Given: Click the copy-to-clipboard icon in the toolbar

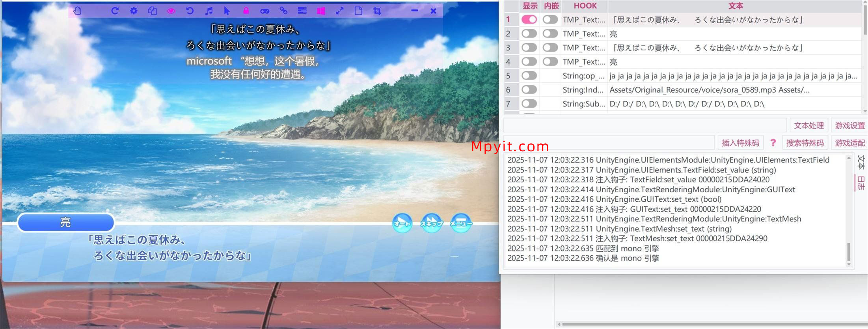Looking at the screenshot, I should pyautogui.click(x=152, y=11).
